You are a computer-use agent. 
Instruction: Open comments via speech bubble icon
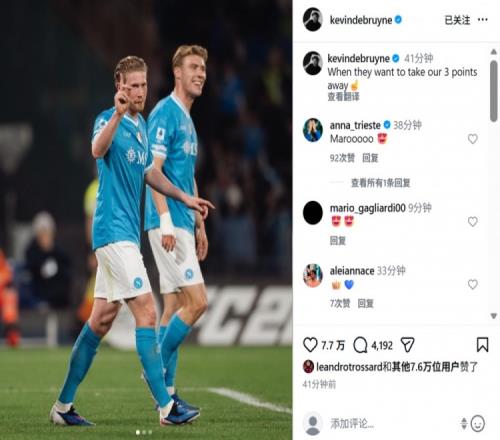[360, 345]
